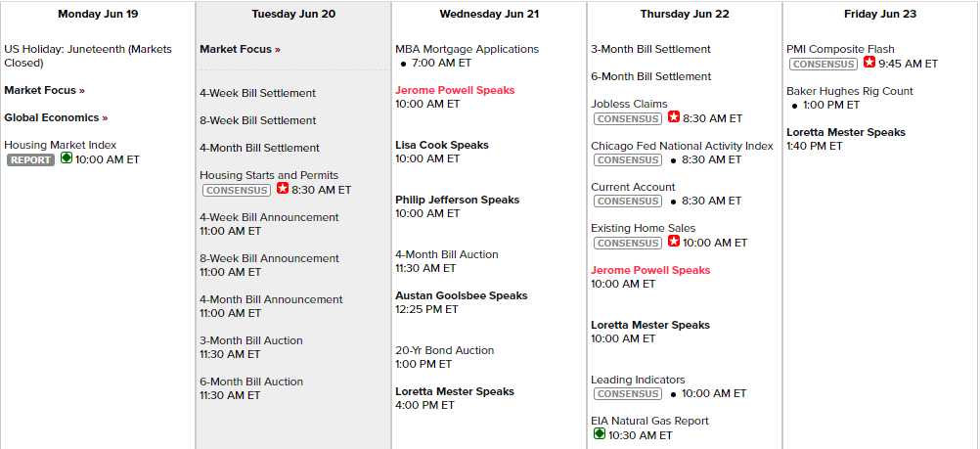
Task: Open the REPORT badge for Housing Market Index
Action: coord(30,159)
